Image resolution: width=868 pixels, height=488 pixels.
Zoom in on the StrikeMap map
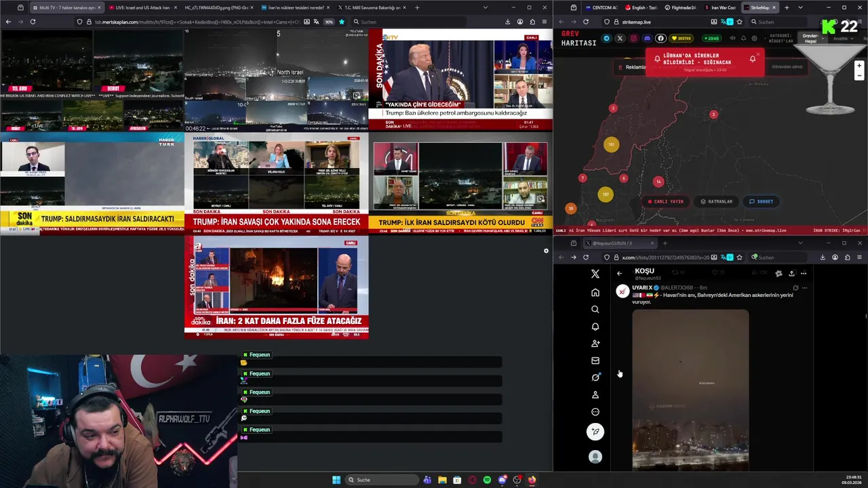(859, 66)
